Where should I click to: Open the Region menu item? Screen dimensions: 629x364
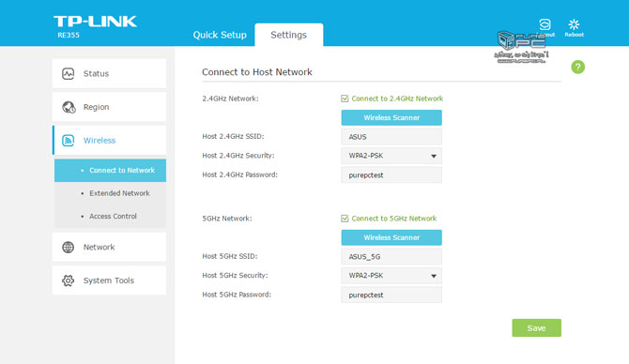pyautogui.click(x=109, y=107)
